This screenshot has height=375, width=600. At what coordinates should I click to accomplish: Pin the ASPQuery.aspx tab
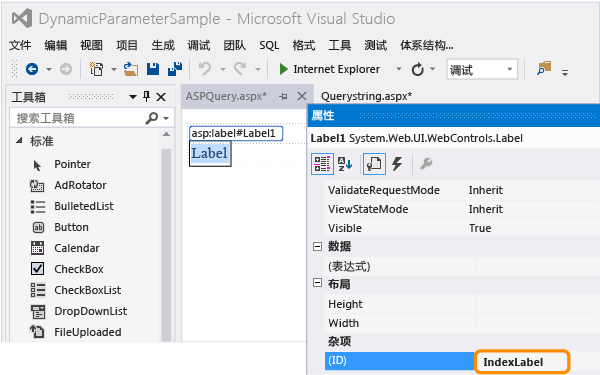[283, 96]
